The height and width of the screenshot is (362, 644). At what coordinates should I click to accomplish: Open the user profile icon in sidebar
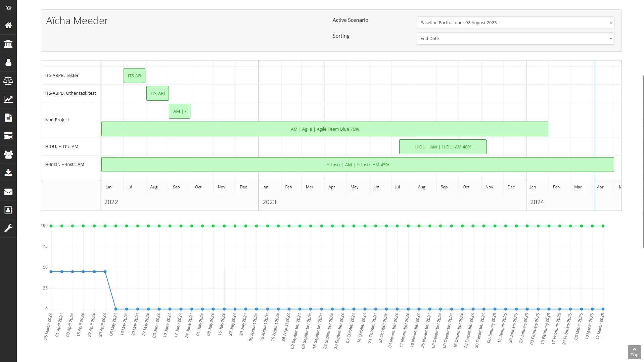point(8,62)
